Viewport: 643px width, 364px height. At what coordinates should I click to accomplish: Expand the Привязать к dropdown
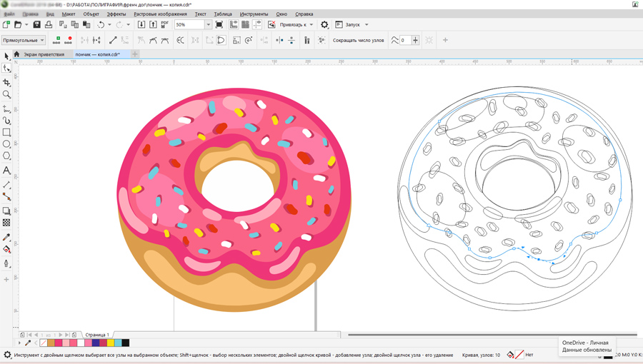(x=296, y=25)
